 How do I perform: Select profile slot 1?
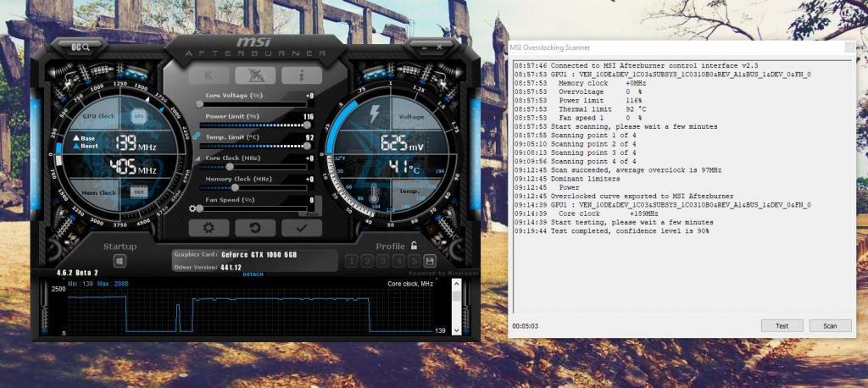click(351, 261)
